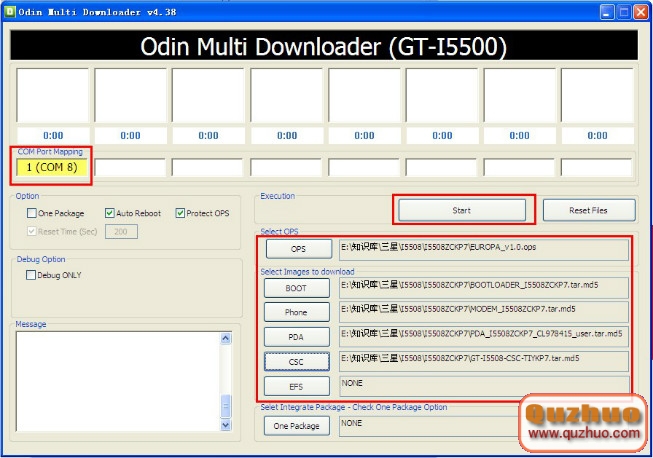Click the Start button
This screenshot has height=458, width=653.
click(462, 210)
